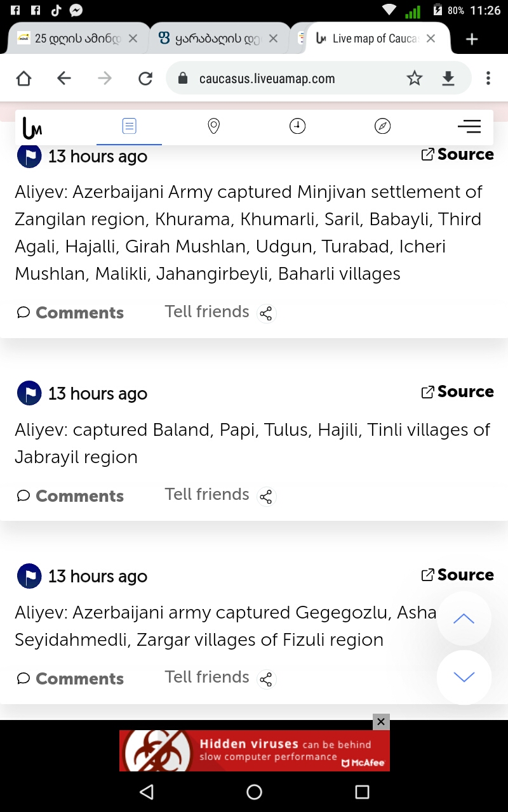This screenshot has width=508, height=812.
Task: Reload the page with refresh icon
Action: pyautogui.click(x=145, y=78)
